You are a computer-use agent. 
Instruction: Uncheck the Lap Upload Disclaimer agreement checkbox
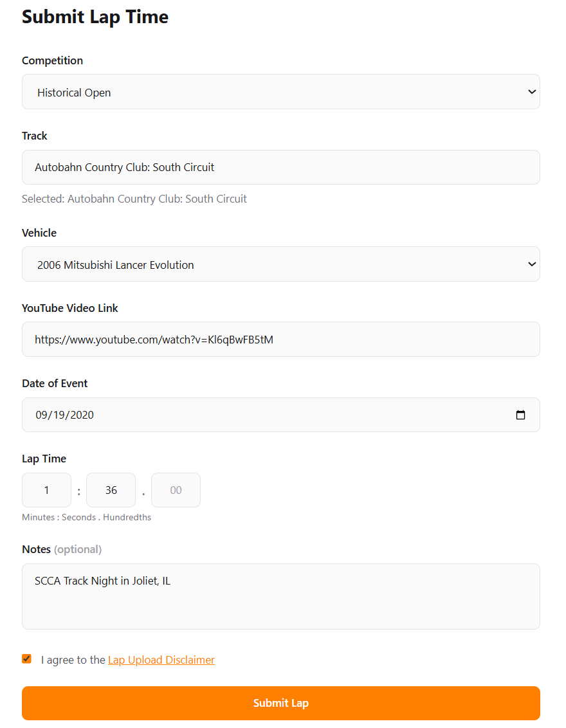[x=26, y=659]
